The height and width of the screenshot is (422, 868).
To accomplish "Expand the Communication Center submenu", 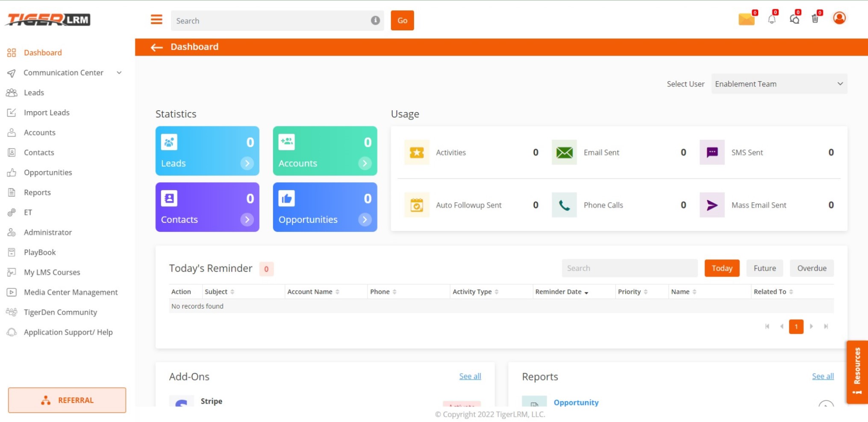I will 119,73.
